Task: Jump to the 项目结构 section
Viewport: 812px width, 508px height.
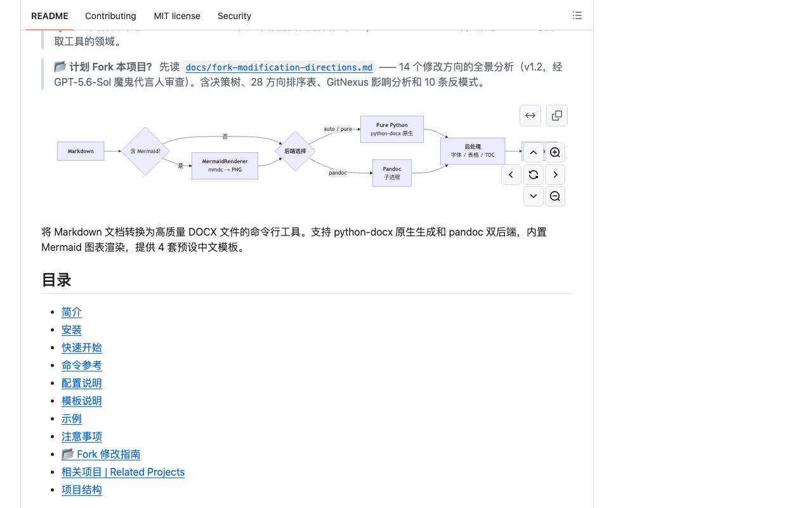Action: (82, 490)
